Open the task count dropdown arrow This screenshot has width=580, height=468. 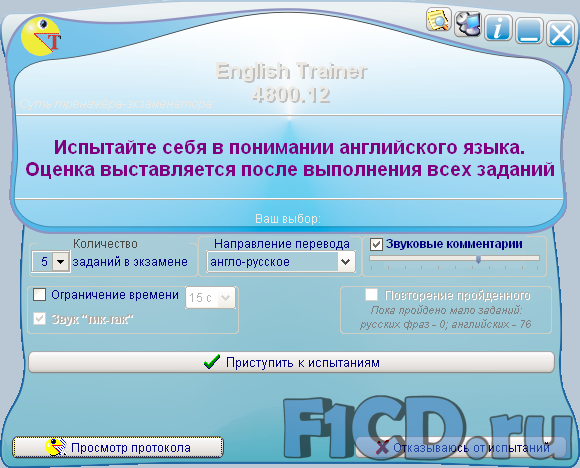click(61, 262)
